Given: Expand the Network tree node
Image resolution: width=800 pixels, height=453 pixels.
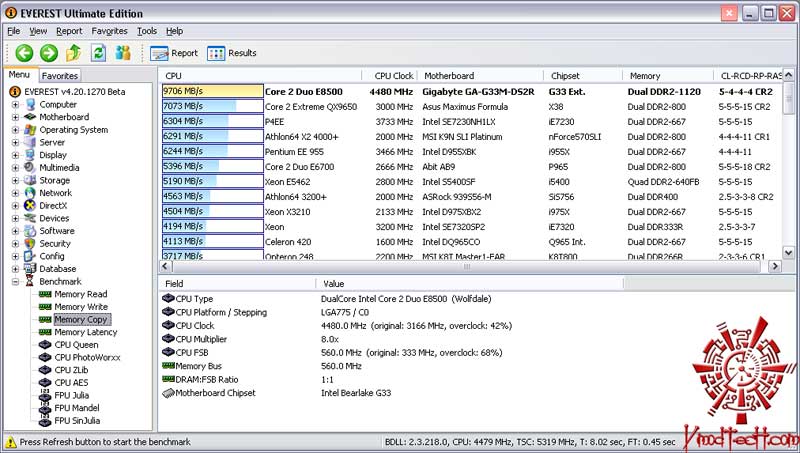Looking at the screenshot, I should tap(15, 193).
